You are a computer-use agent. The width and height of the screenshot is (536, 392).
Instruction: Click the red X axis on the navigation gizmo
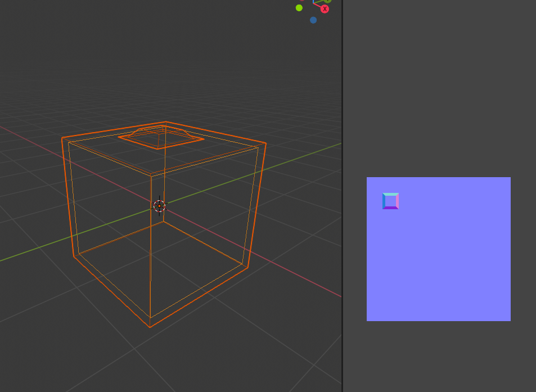[x=325, y=8]
